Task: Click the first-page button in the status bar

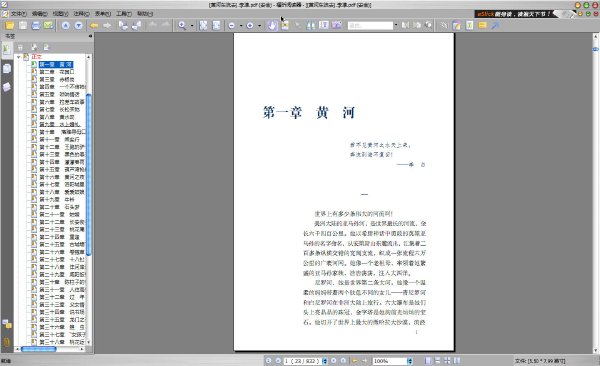Action: coord(268,361)
